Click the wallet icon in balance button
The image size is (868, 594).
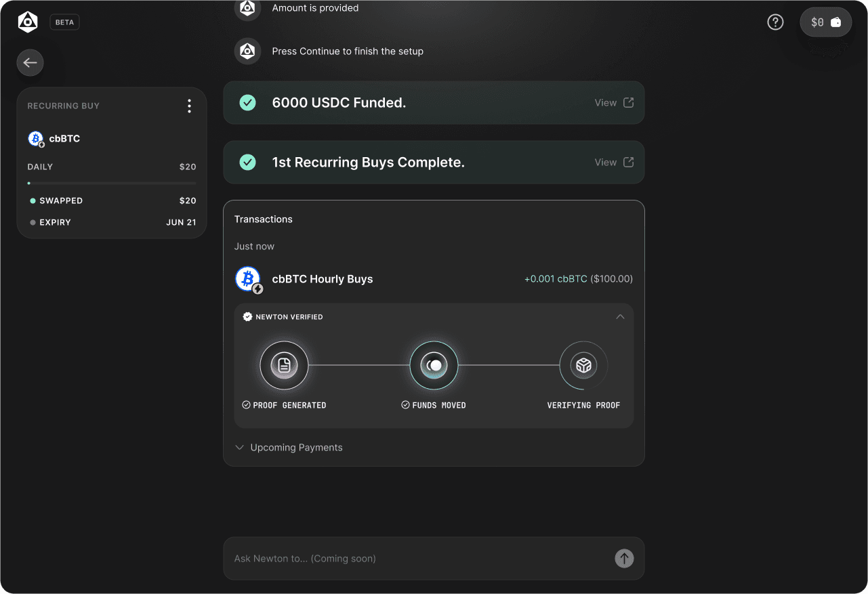[836, 22]
